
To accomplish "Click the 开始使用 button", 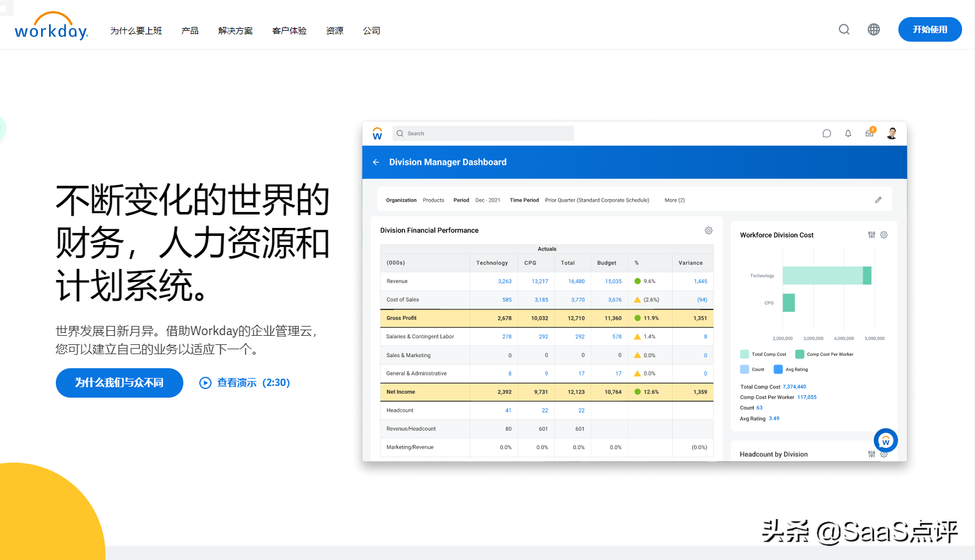I will (x=930, y=29).
